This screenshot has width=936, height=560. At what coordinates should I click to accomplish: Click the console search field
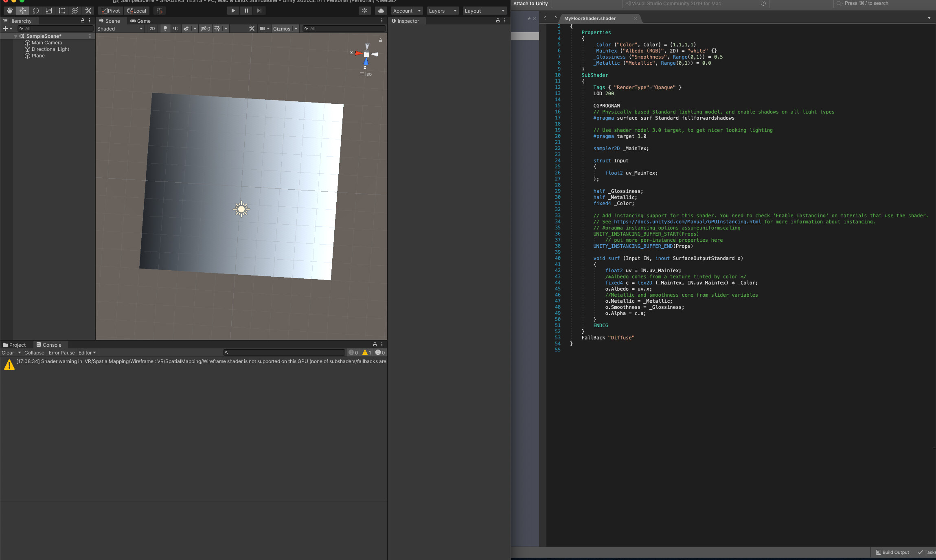285,352
